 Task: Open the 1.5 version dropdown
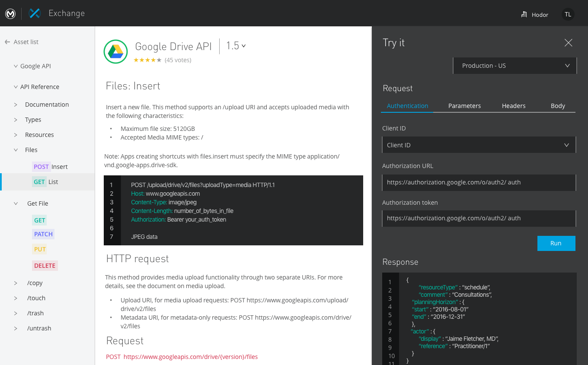tap(236, 46)
